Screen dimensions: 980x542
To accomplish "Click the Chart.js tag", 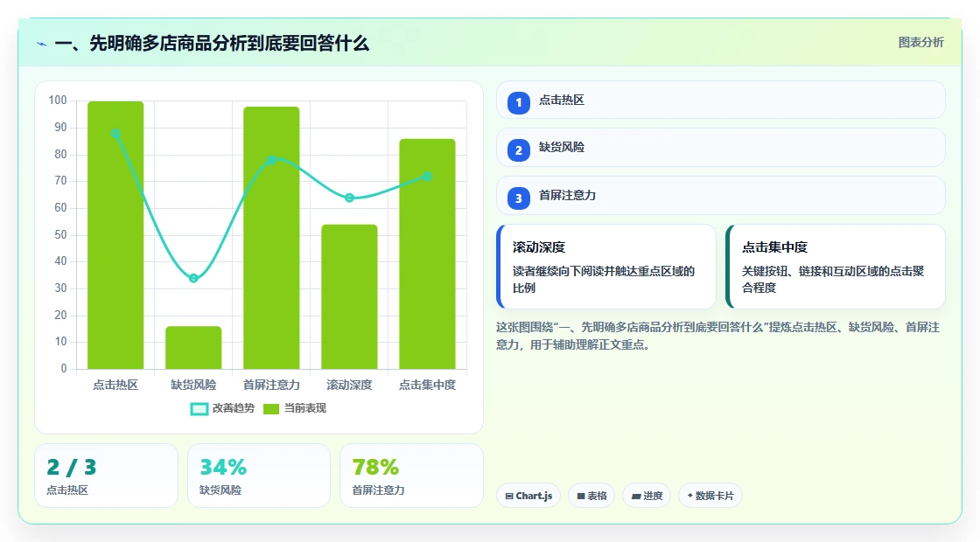I will coord(528,496).
